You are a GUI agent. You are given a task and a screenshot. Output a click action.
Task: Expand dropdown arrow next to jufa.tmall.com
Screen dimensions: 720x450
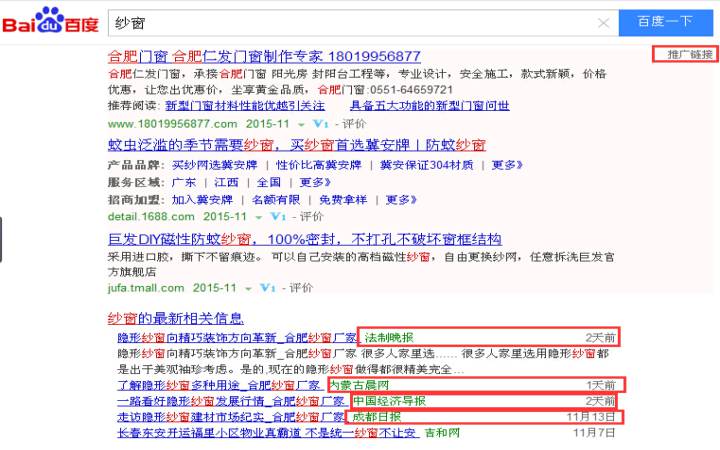248,289
